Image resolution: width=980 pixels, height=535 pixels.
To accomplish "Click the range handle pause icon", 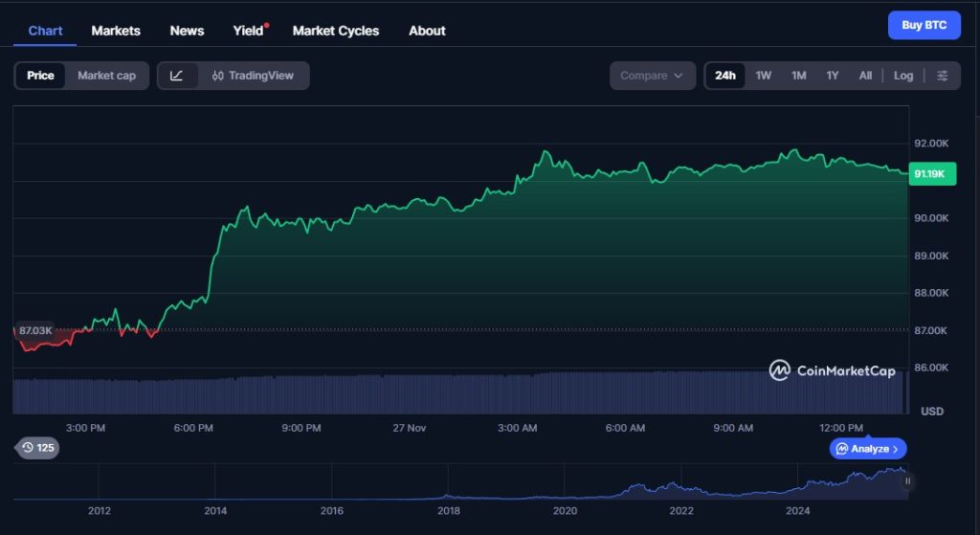I will click(907, 481).
